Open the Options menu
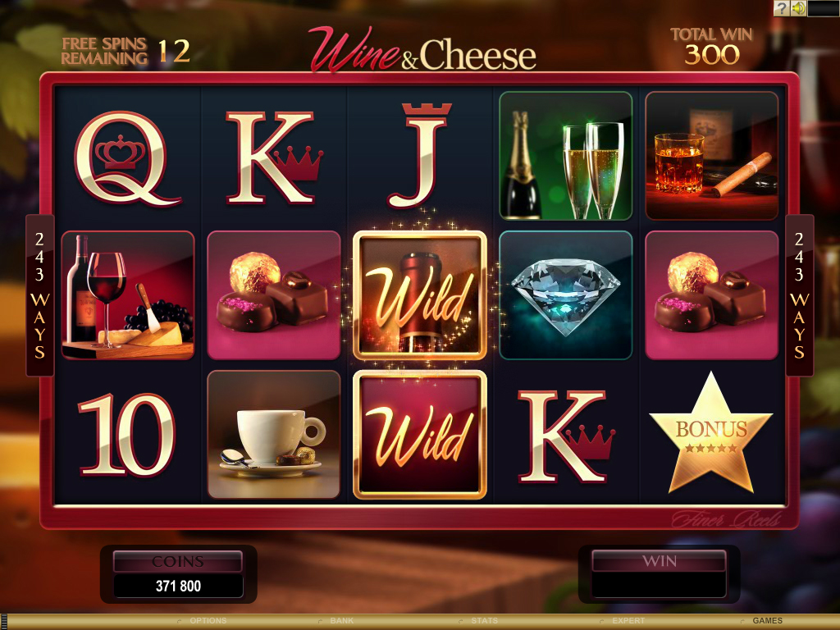The image size is (840, 630). click(208, 620)
